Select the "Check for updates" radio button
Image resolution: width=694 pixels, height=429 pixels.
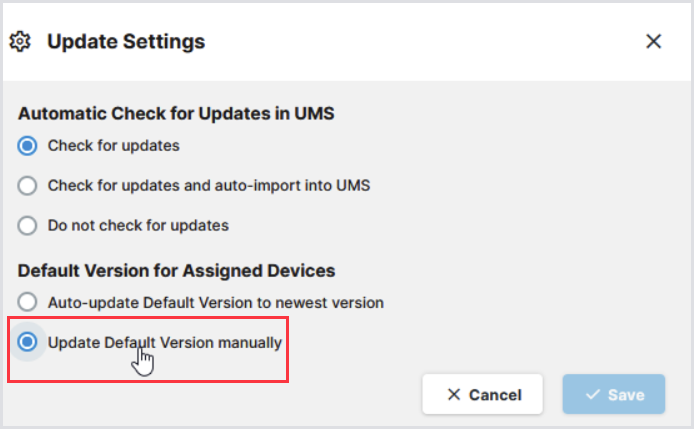click(x=28, y=146)
